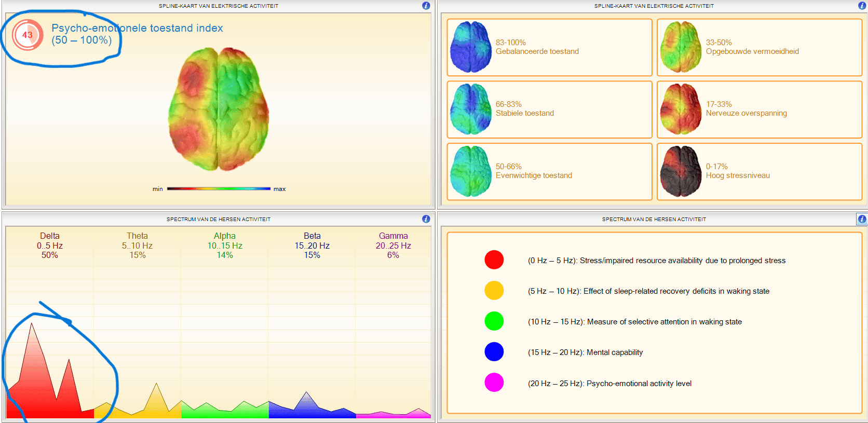Click the info icon of top-left spline map panel

click(426, 6)
